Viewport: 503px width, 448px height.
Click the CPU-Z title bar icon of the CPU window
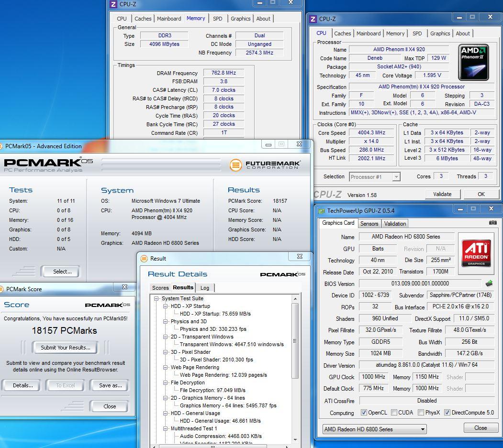tap(313, 19)
